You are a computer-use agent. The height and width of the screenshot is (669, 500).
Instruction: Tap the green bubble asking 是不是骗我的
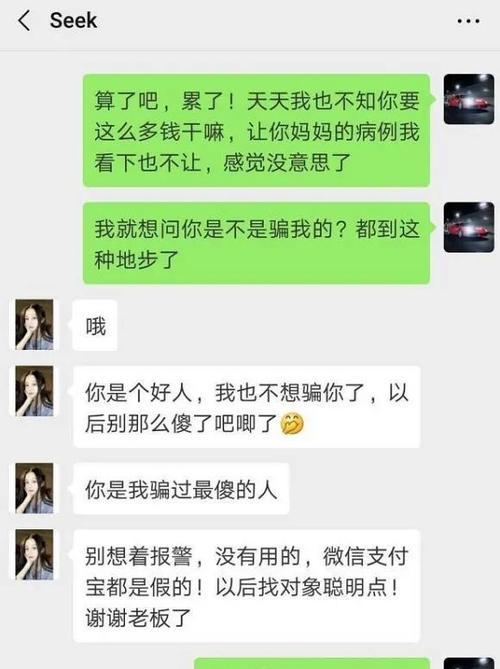point(256,243)
